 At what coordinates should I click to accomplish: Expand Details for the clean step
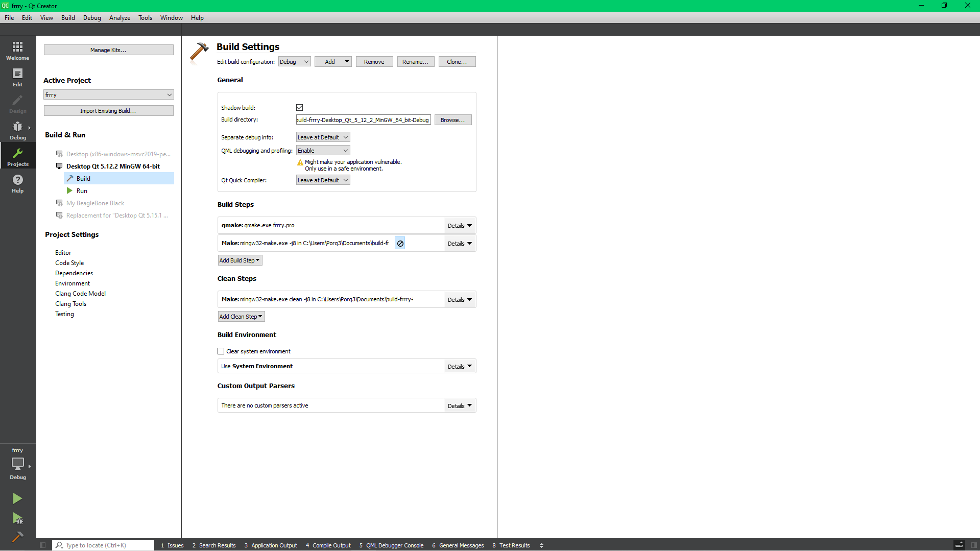tap(460, 300)
